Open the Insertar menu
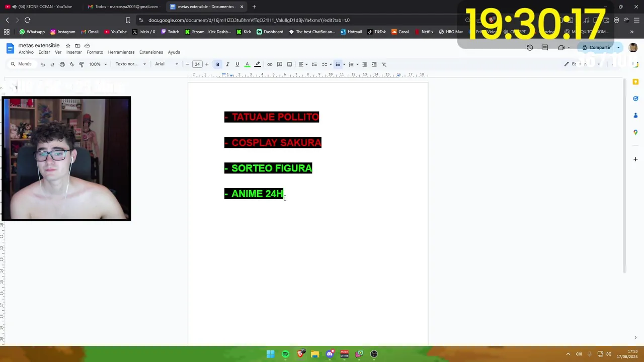 coord(74,52)
